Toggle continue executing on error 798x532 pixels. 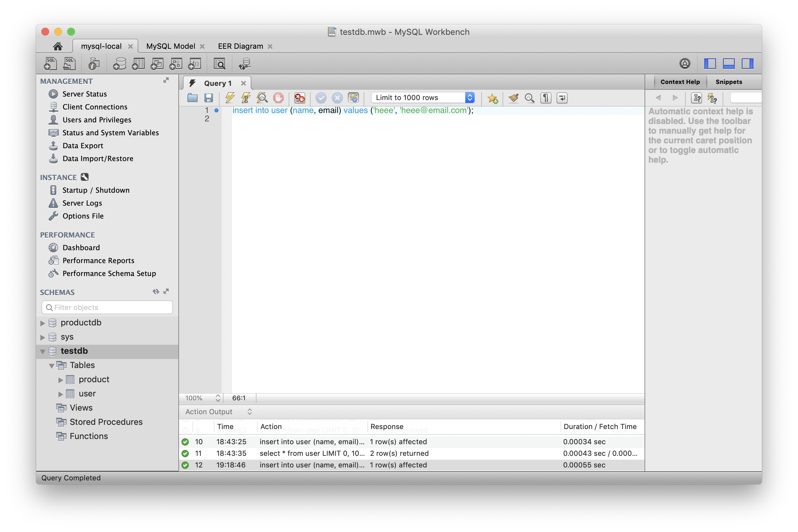299,98
